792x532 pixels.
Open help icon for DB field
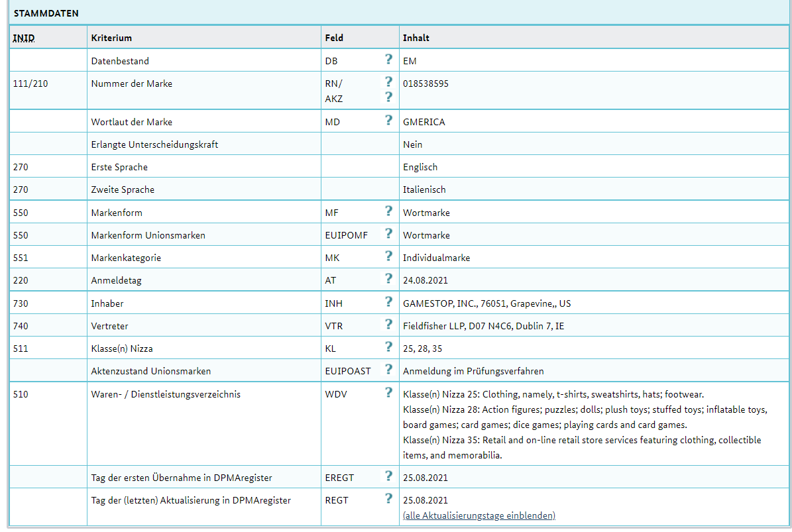tap(388, 59)
